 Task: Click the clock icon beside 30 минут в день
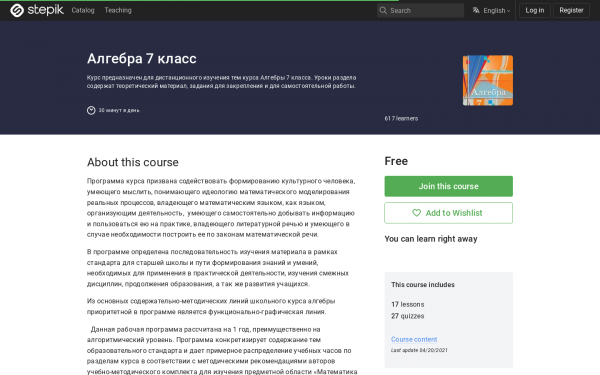tap(91, 110)
